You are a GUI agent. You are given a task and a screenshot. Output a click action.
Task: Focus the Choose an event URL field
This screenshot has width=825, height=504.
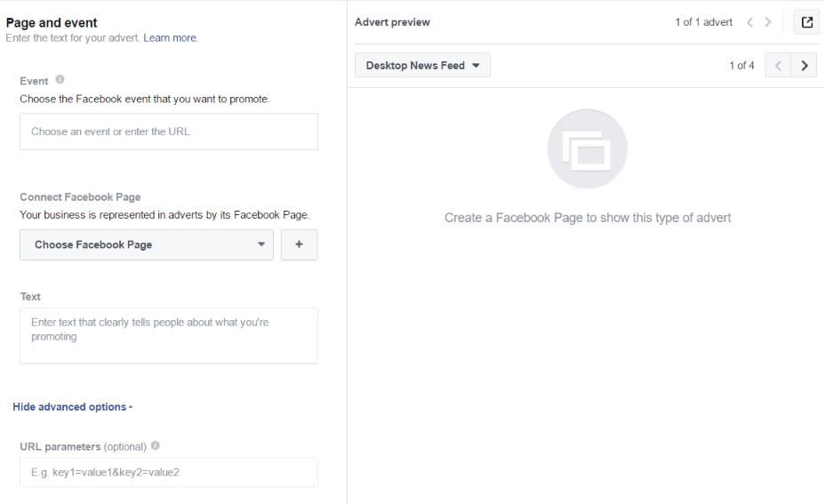click(x=169, y=132)
